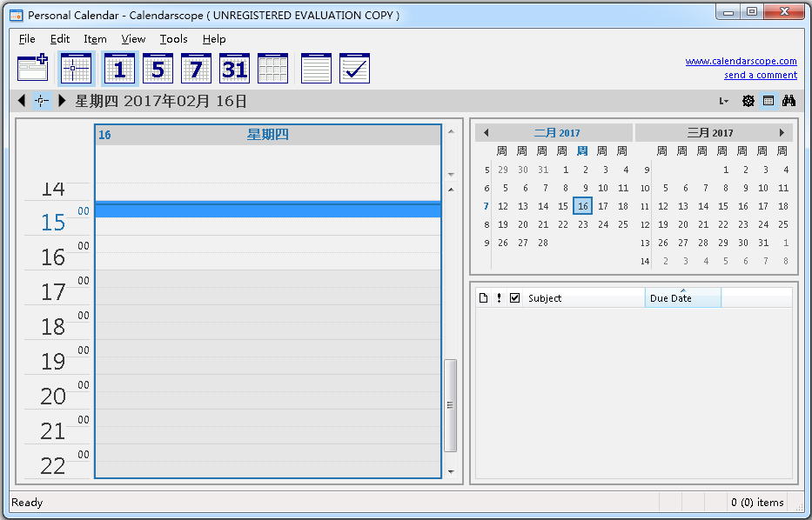The height and width of the screenshot is (520, 812).
Task: Open time scale dropdown
Action: coord(723,101)
